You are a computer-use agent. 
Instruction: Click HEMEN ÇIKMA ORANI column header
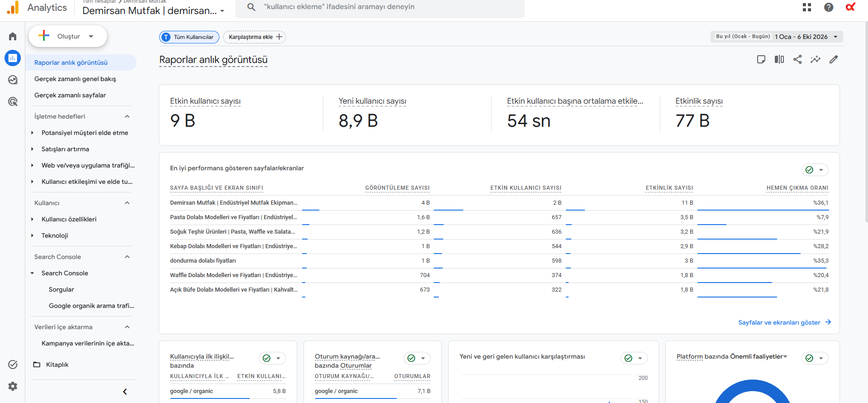[x=797, y=188]
